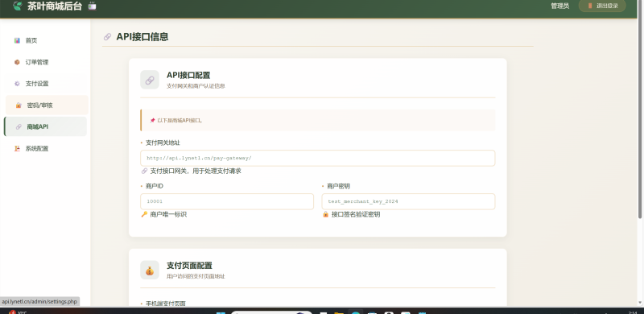Click the teacup icon beside the site title
The width and height of the screenshot is (644, 314).
coord(93,6)
